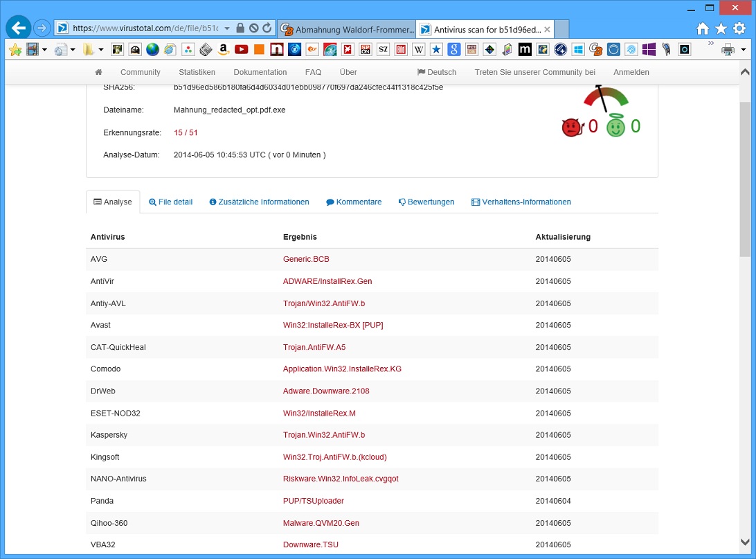Close the Antivirus scan for b51d96ed tab
This screenshot has width=756, height=559.
tap(547, 29)
